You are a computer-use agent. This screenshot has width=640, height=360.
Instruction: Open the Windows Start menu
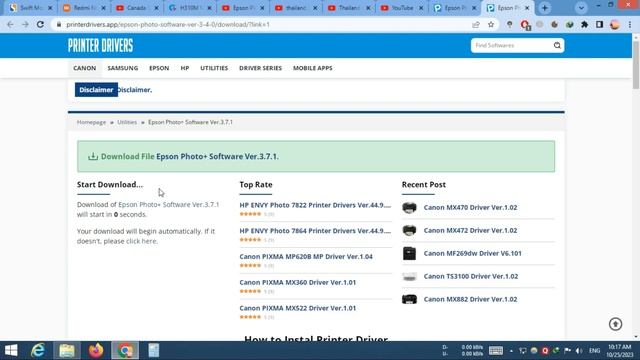point(11,351)
